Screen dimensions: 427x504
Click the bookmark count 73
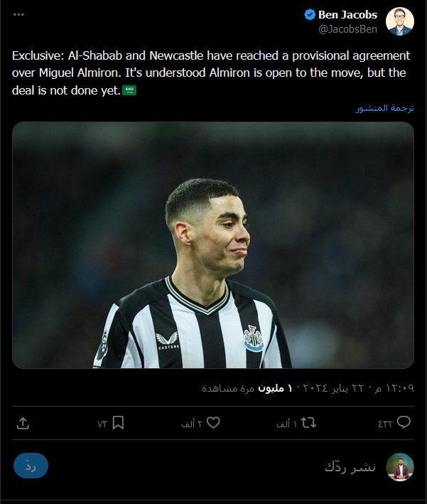pyautogui.click(x=102, y=424)
